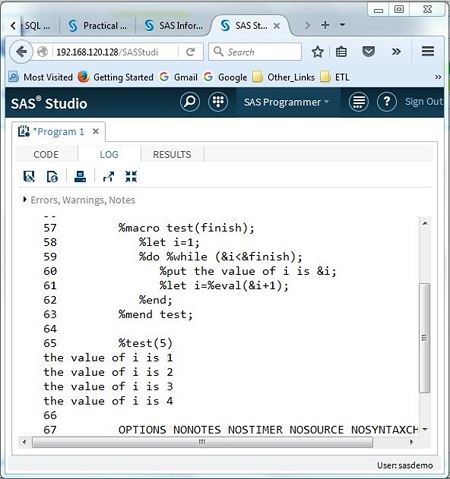This screenshot has height=479, width=450.
Task: Click the browser Search input field
Action: pyautogui.click(x=255, y=52)
